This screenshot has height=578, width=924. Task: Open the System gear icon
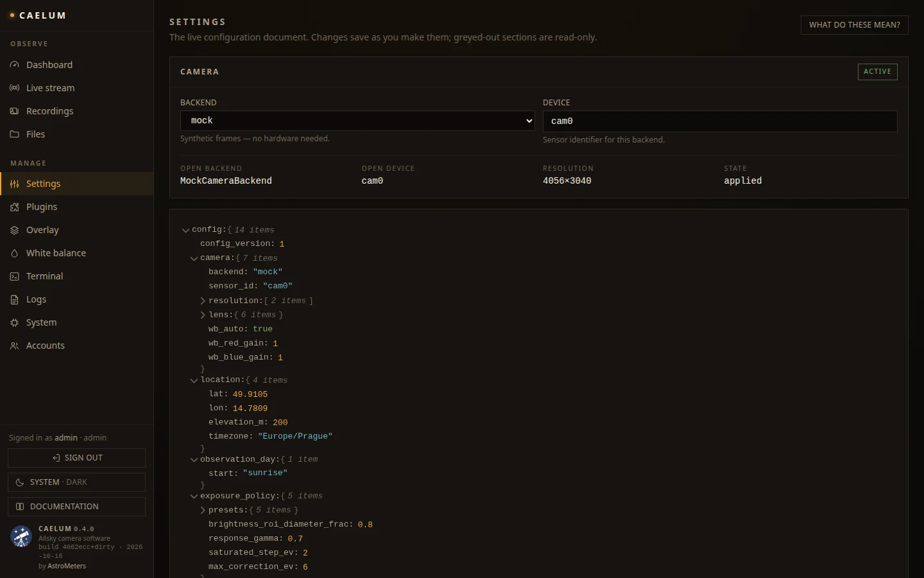click(14, 322)
